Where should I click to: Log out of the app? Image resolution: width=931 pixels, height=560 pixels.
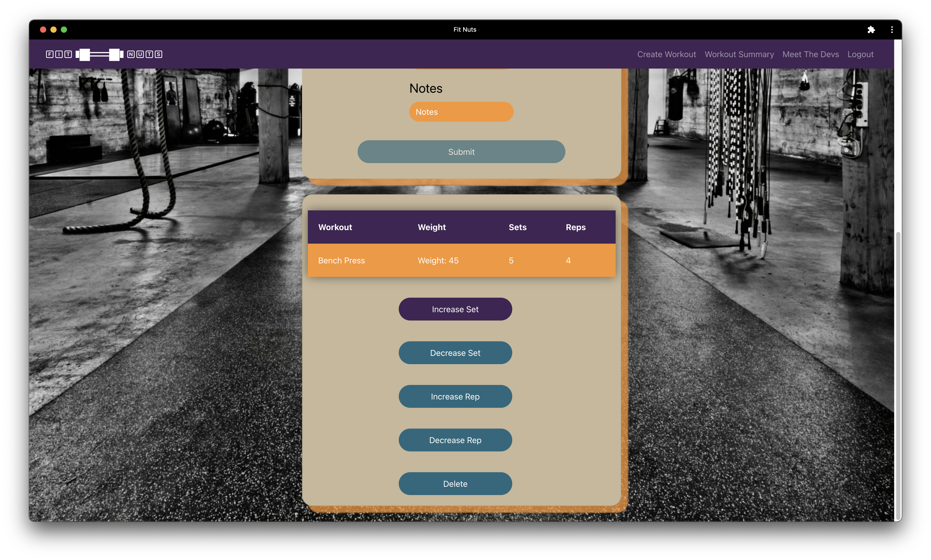pos(860,54)
